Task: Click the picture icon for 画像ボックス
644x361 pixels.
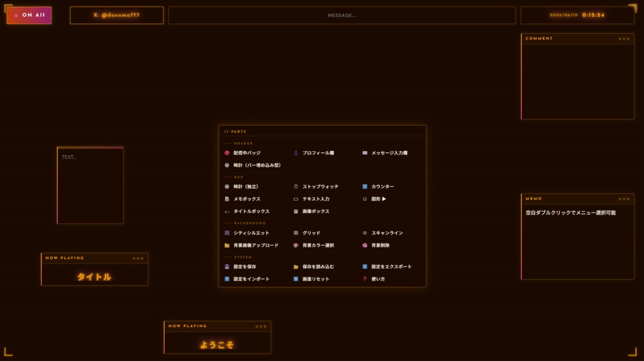Action: point(296,211)
